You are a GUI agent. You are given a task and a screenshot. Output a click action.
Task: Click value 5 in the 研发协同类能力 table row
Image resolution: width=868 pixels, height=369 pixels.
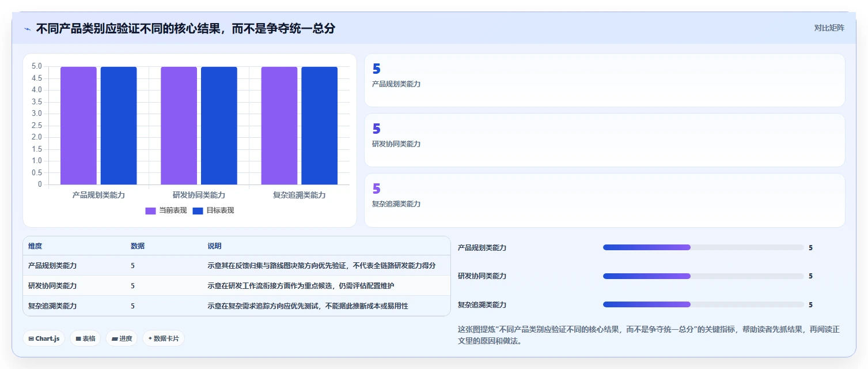(x=132, y=286)
